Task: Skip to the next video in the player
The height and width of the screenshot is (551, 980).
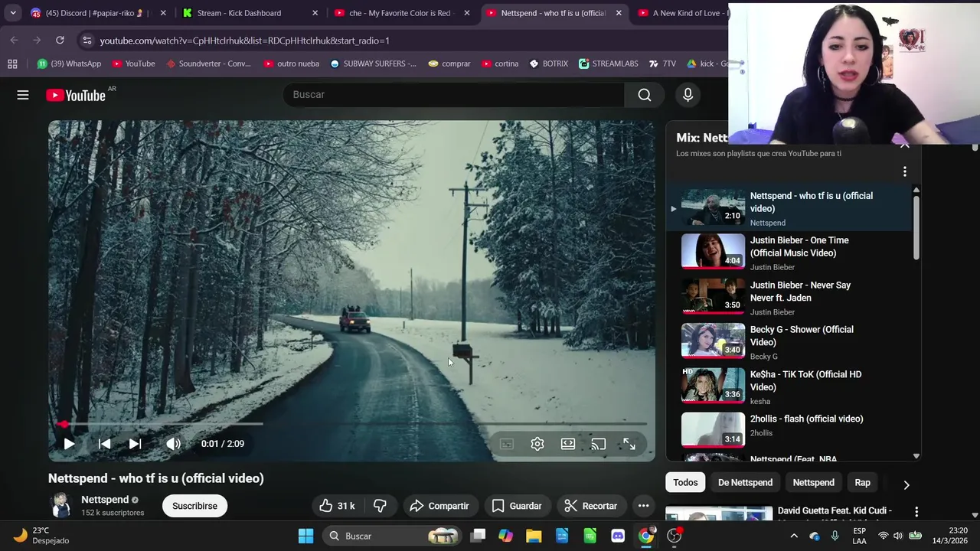Action: [x=136, y=444]
